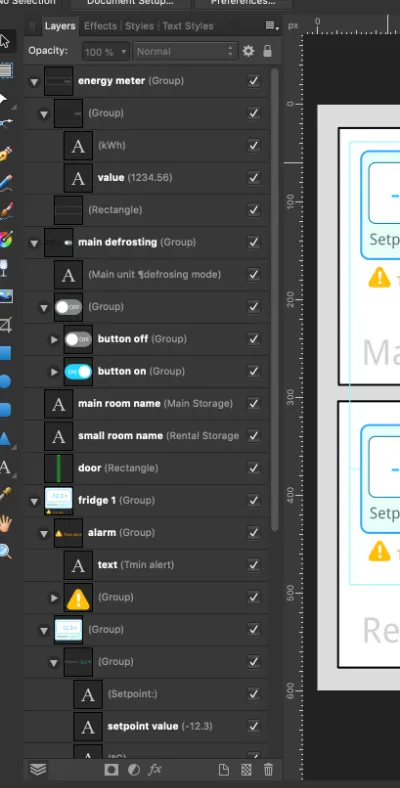
Task: Add a mask layer
Action: [x=111, y=769]
